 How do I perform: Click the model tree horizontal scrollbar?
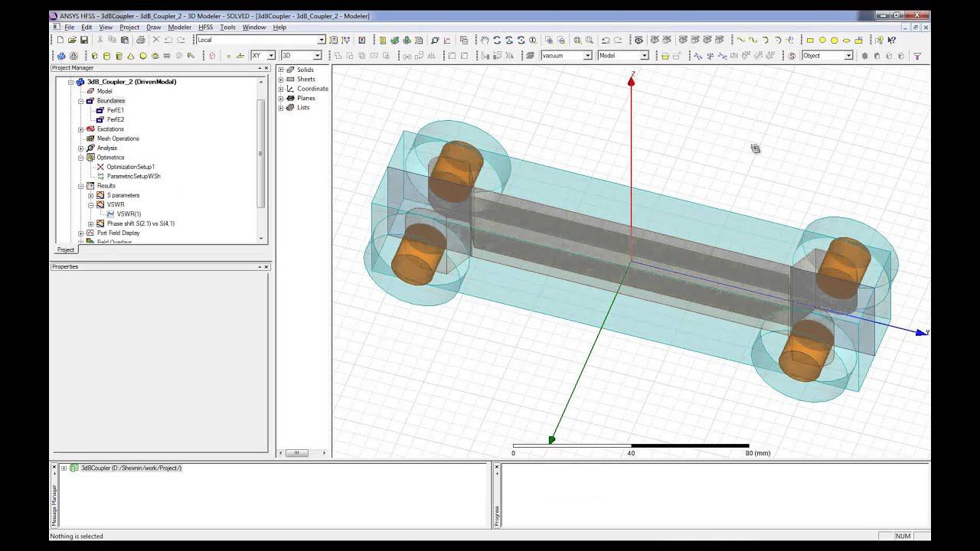point(297,453)
